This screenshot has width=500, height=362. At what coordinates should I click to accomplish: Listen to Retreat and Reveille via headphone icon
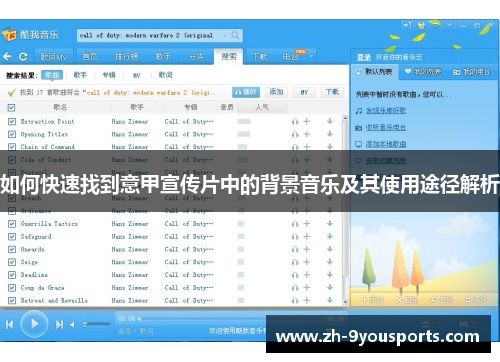[295, 301]
